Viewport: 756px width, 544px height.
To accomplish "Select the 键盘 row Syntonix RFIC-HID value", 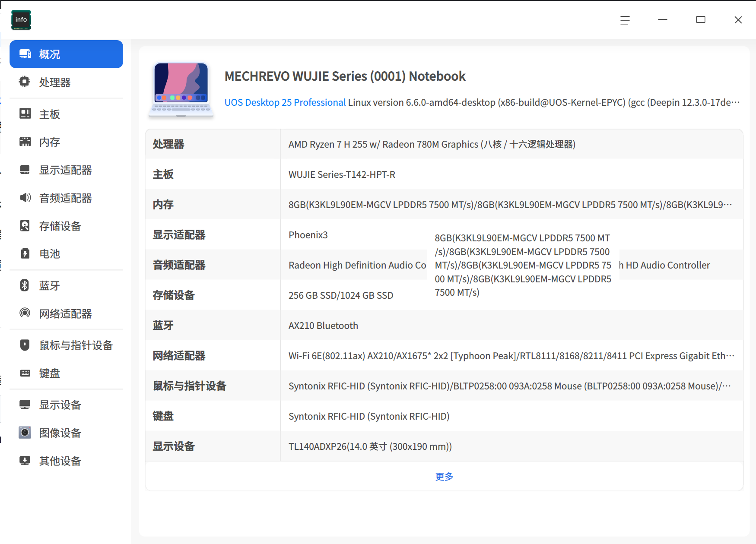I will pyautogui.click(x=369, y=416).
